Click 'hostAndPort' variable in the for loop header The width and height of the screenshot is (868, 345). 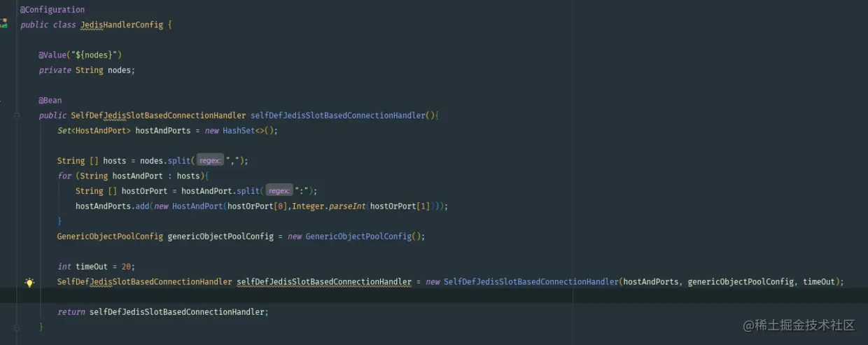coord(138,176)
